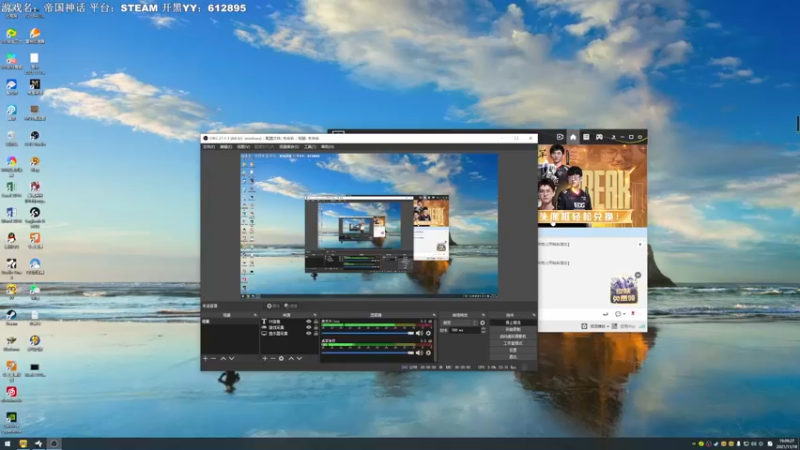Click the Start Virtual Camera button
Screen dimensions: 800x450
click(513, 337)
